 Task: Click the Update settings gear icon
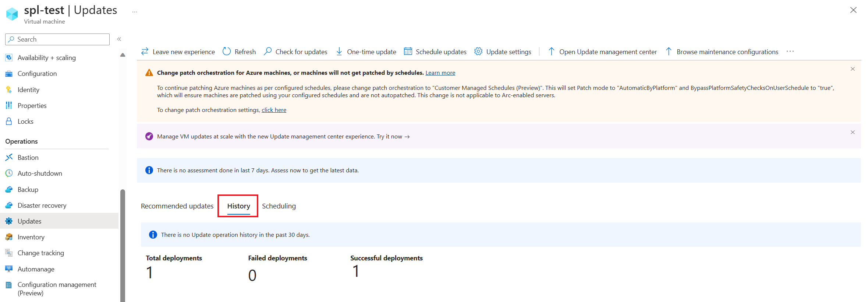[478, 52]
